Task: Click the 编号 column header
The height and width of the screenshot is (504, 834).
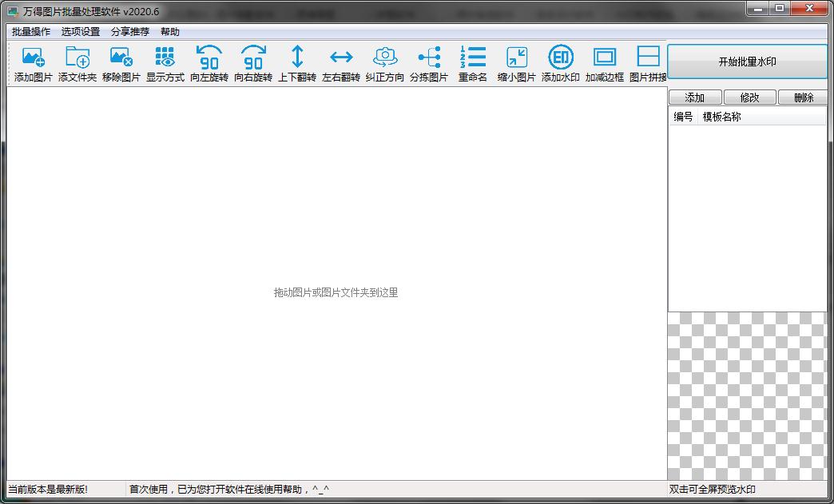Action: tap(683, 117)
